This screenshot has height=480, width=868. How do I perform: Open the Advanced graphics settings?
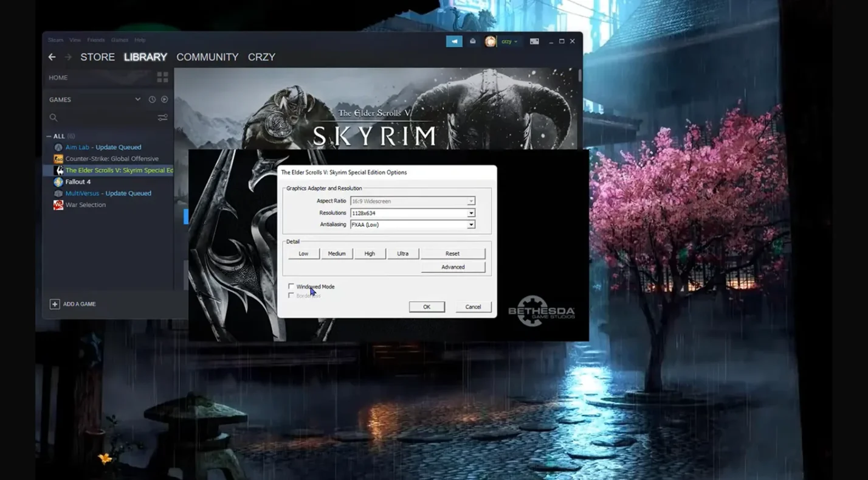[x=452, y=266]
